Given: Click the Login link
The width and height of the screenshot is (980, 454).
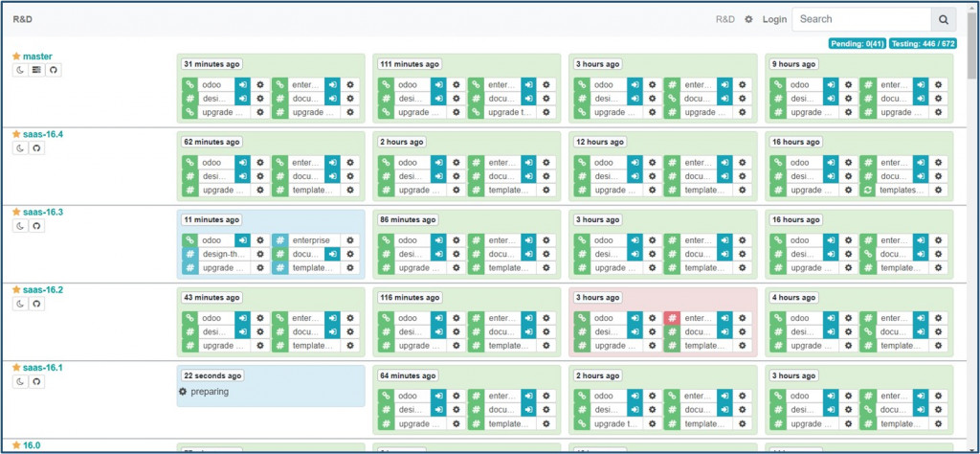Looking at the screenshot, I should [774, 19].
